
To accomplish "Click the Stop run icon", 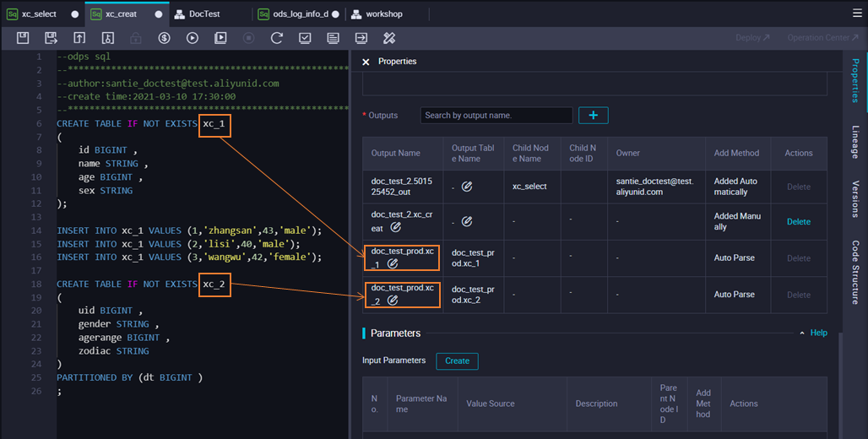I will 248,38.
